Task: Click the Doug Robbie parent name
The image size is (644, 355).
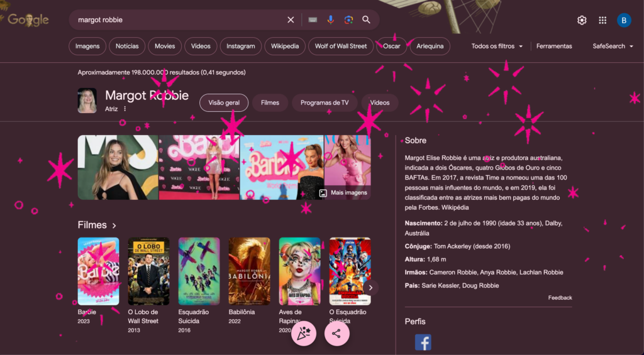Action: tap(480, 286)
